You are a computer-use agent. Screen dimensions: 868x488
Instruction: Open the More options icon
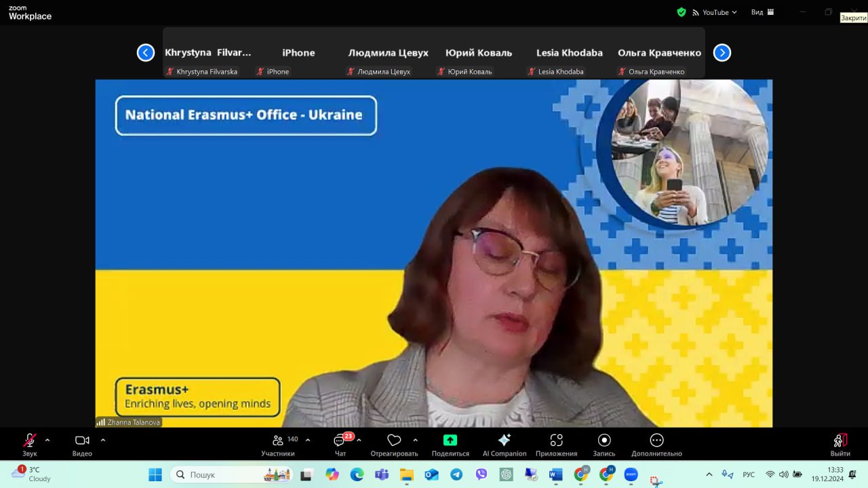656,441
